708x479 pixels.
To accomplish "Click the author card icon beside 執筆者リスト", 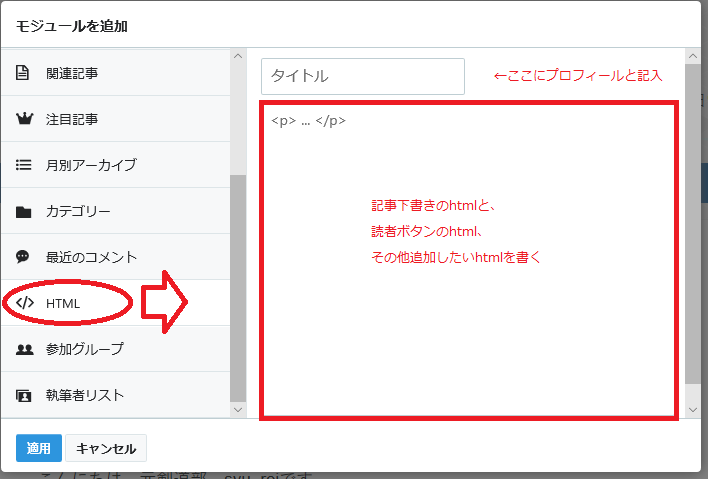I will point(23,395).
